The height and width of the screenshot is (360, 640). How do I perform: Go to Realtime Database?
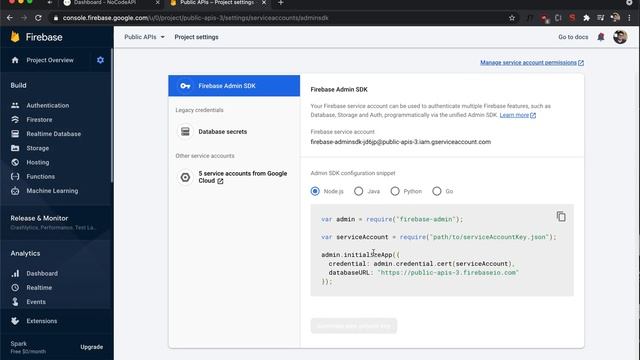pos(53,134)
